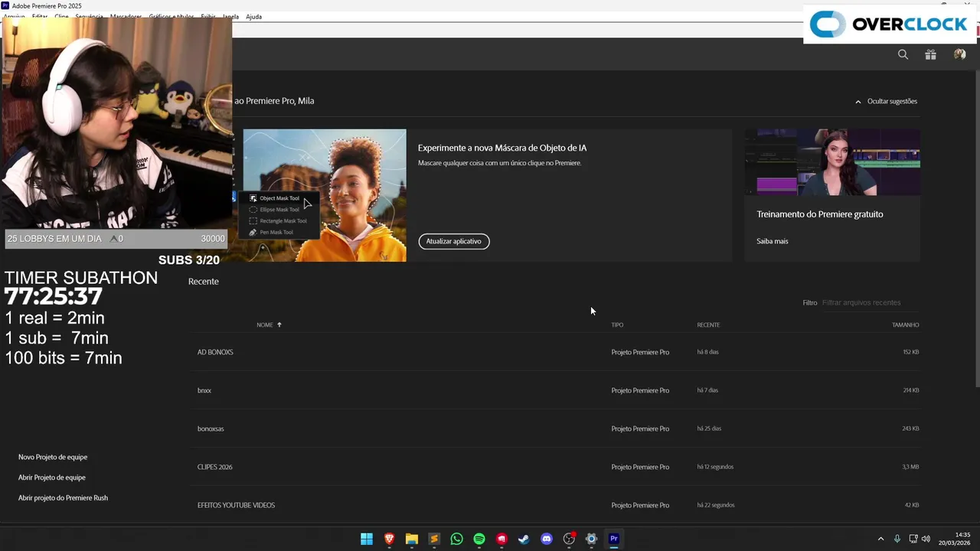Click the Nome column header label
980x551 pixels.
(x=265, y=324)
